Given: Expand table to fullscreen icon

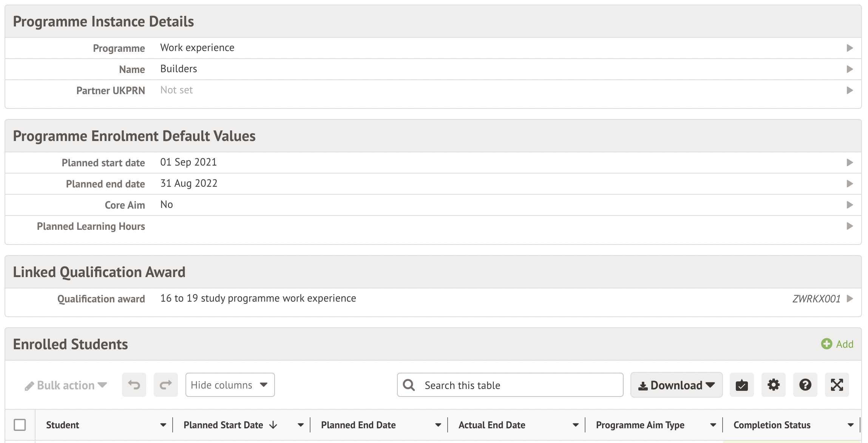Looking at the screenshot, I should pyautogui.click(x=837, y=385).
